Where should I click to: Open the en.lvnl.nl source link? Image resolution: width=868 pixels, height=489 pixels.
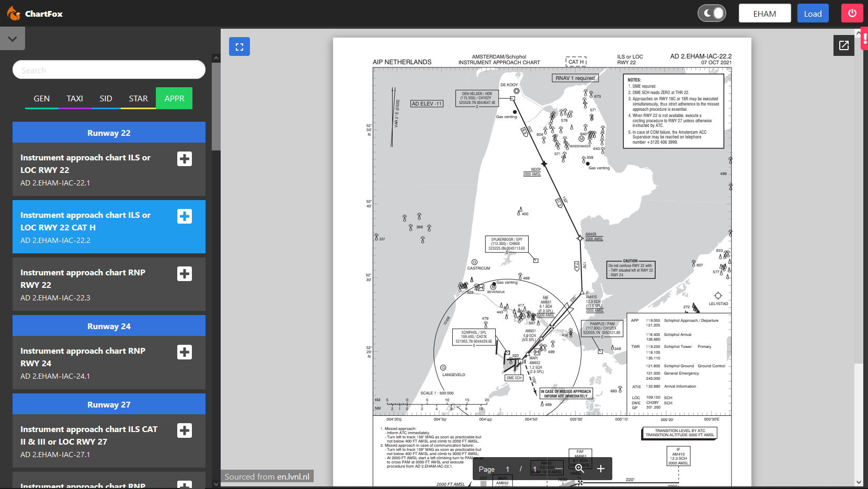pyautogui.click(x=293, y=476)
